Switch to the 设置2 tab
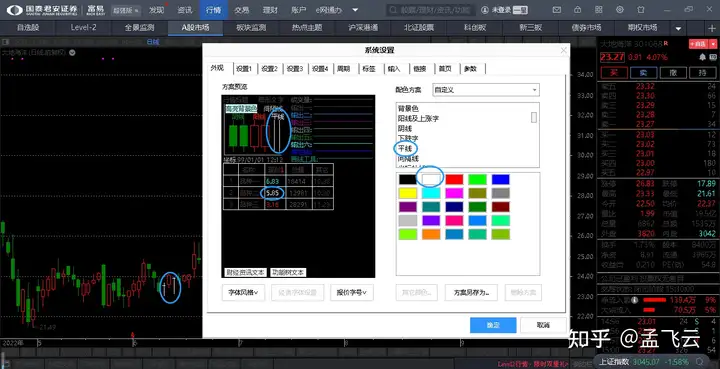The image size is (720, 369). click(x=270, y=69)
